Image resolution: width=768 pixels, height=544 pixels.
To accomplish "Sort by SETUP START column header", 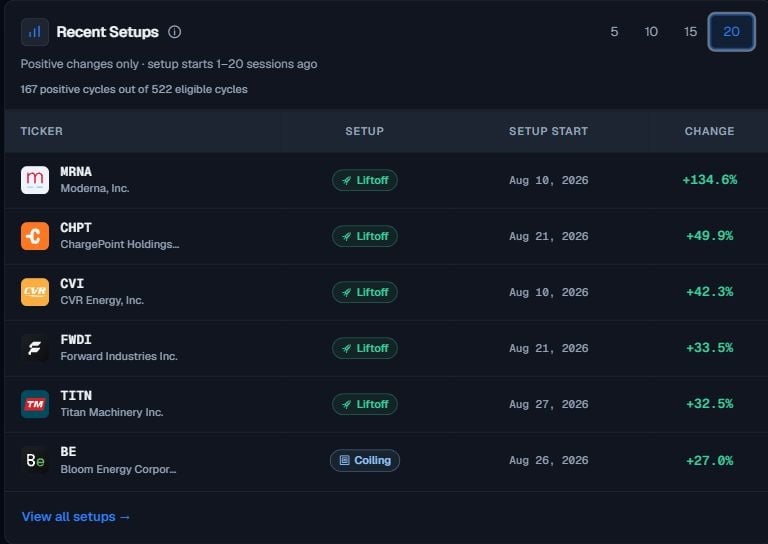I will tap(549, 131).
